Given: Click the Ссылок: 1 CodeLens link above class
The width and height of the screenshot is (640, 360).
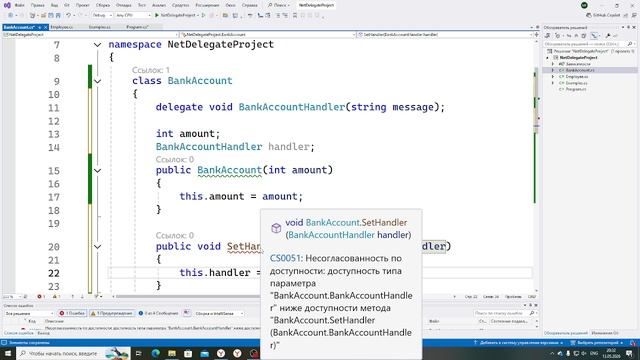Looking at the screenshot, I should tap(151, 70).
